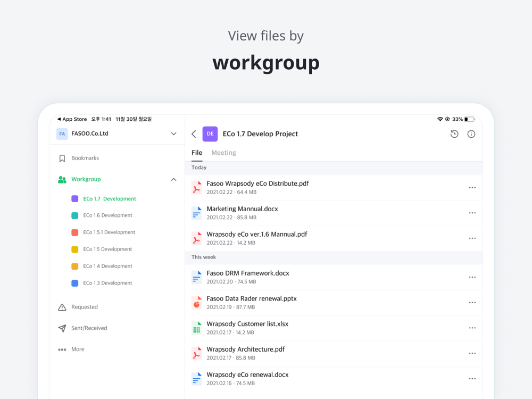The height and width of the screenshot is (399, 532).
Task: Click the Requested warning triangle icon
Action: tap(62, 307)
